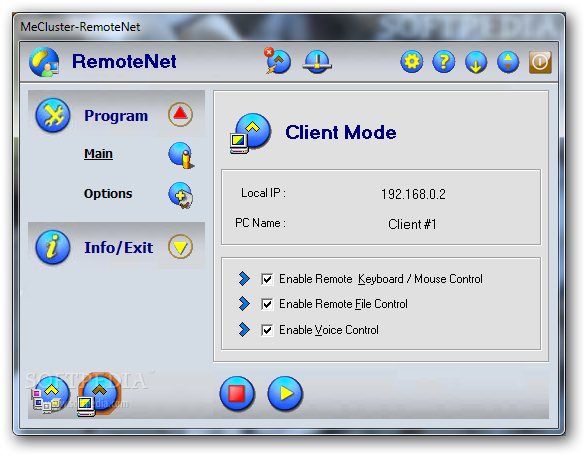Viewport: 586px width, 456px height.
Task: Toggle Enable Voice Control checkbox
Action: click(x=267, y=330)
